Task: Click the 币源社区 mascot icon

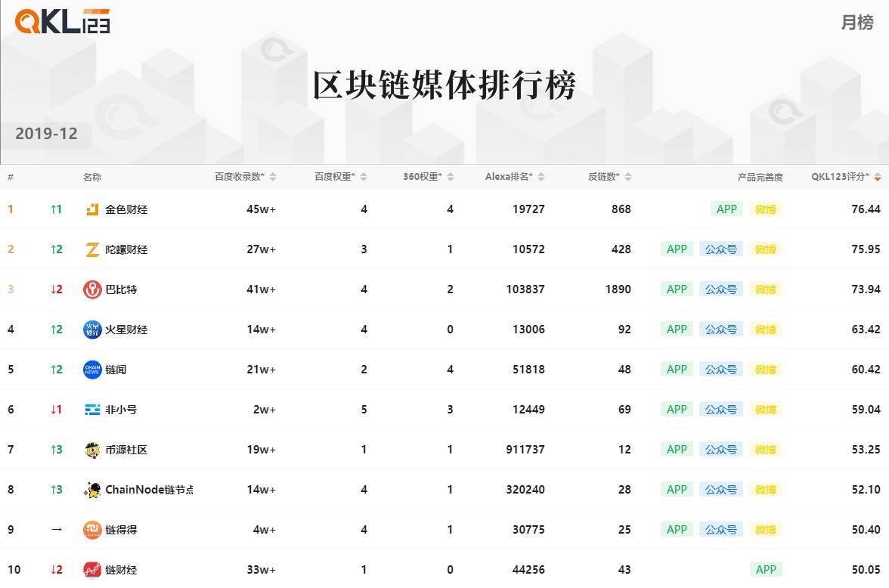Action: [92, 450]
